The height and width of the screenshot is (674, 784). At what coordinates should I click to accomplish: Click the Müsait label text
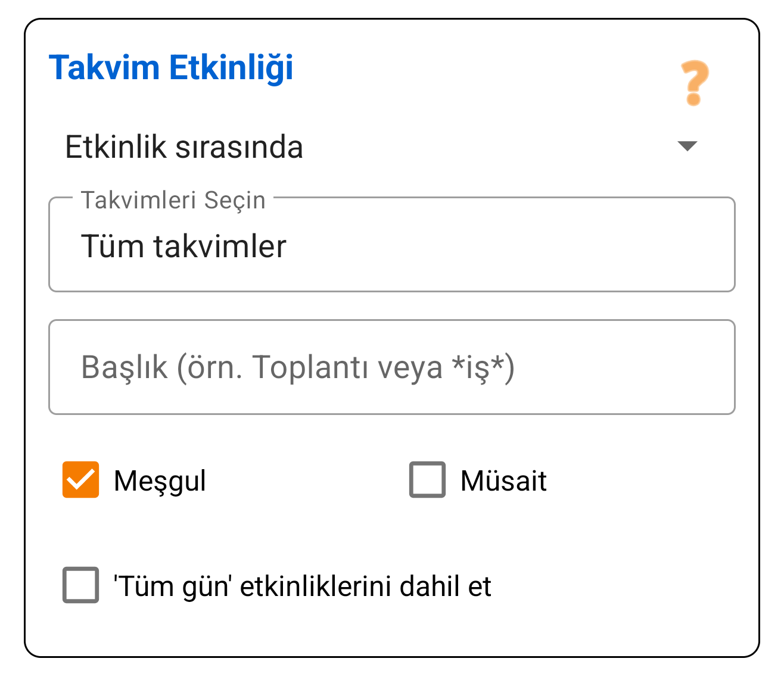[504, 479]
